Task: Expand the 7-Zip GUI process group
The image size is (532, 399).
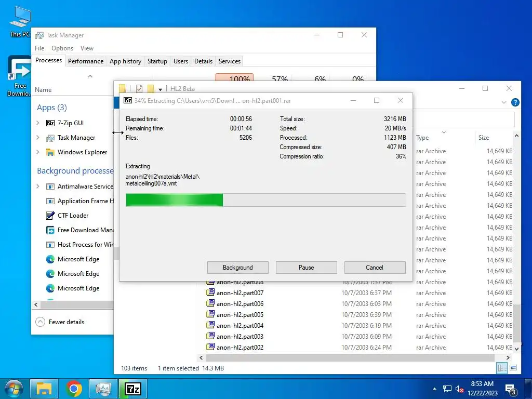Action: (x=38, y=123)
